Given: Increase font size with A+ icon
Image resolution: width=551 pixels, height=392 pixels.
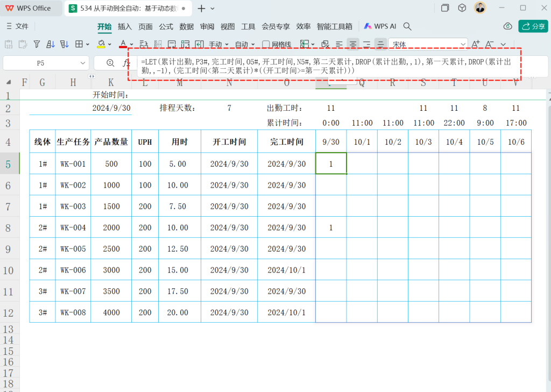Looking at the screenshot, I should 476,44.
